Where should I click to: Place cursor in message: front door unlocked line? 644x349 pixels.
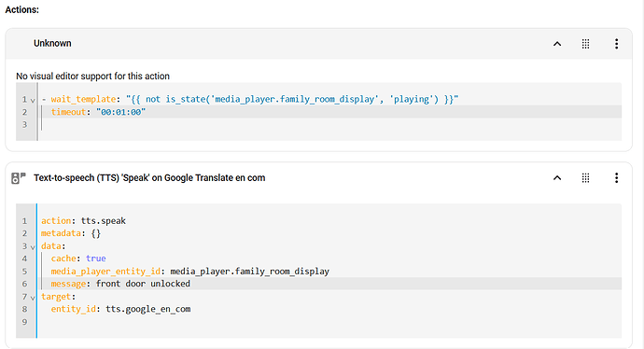329,284
